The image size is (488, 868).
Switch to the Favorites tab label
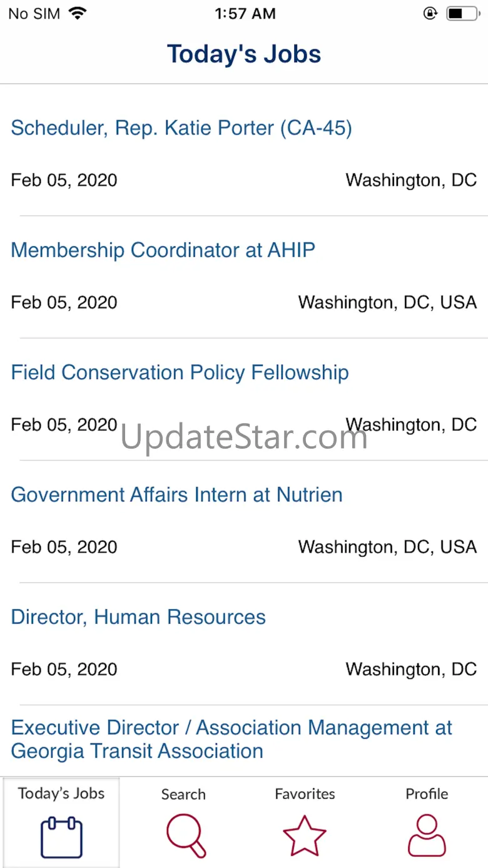(305, 794)
